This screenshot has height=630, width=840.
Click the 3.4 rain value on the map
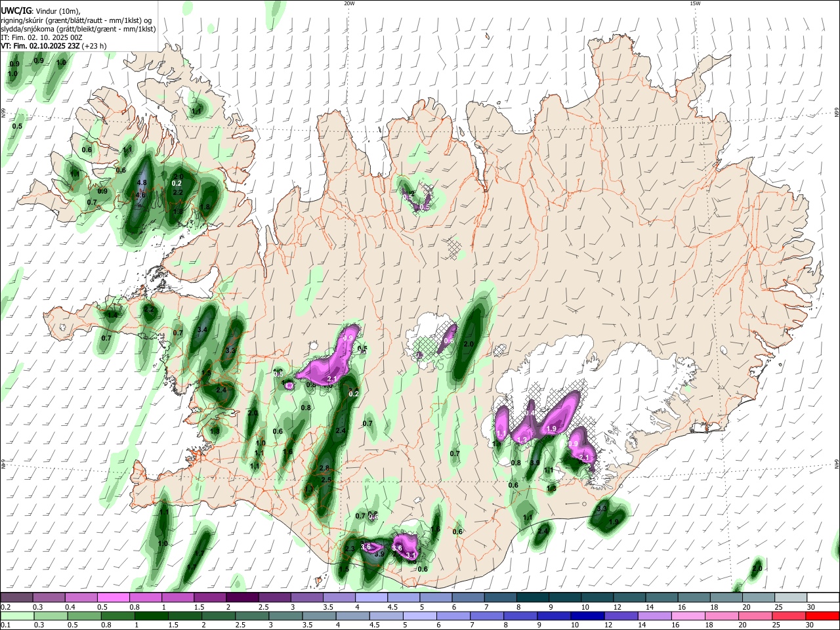coord(202,329)
